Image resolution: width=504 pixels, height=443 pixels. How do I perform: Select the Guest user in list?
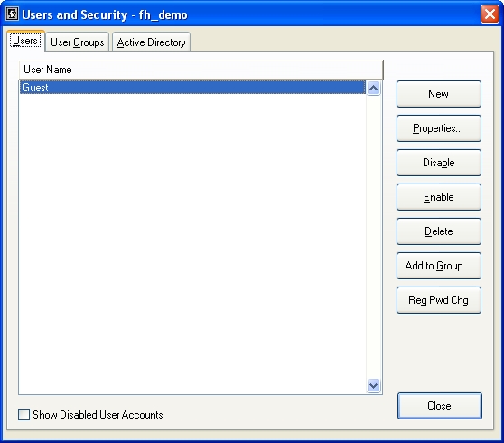[192, 88]
